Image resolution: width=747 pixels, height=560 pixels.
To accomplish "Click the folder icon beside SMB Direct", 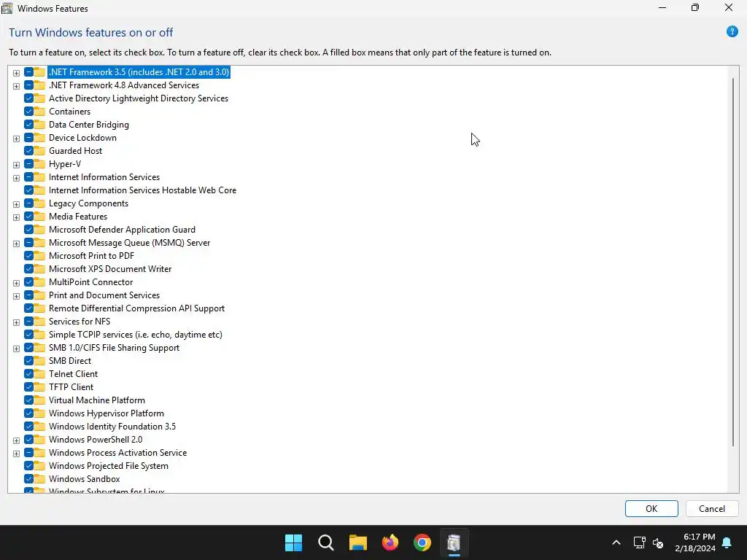I will [x=39, y=361].
